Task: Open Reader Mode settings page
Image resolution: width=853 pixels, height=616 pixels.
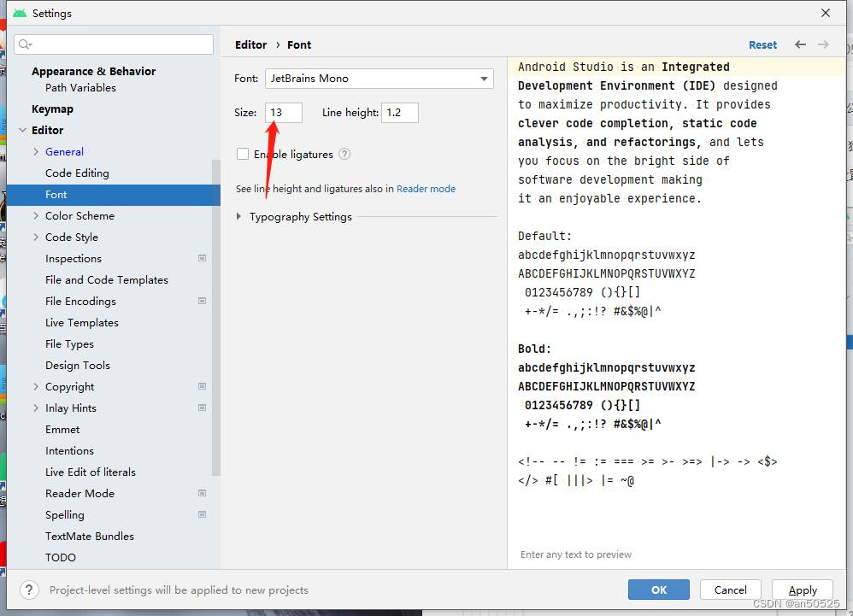Action: pyautogui.click(x=80, y=493)
